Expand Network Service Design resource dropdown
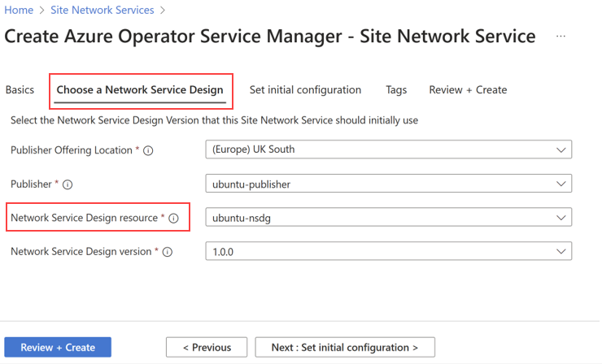This screenshot has width=602, height=364. pos(388,218)
